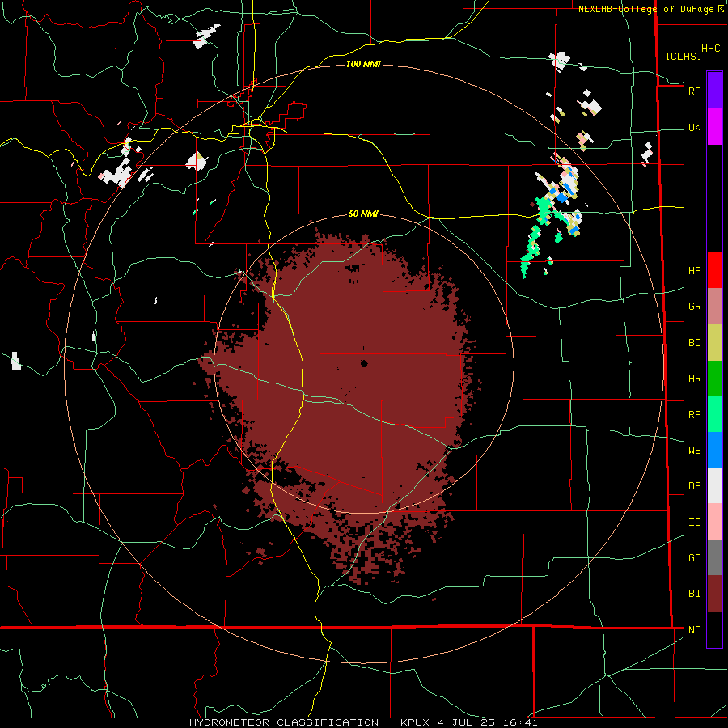The image size is (728, 728).
Task: Click the HA legend label
Action: pyautogui.click(x=694, y=270)
